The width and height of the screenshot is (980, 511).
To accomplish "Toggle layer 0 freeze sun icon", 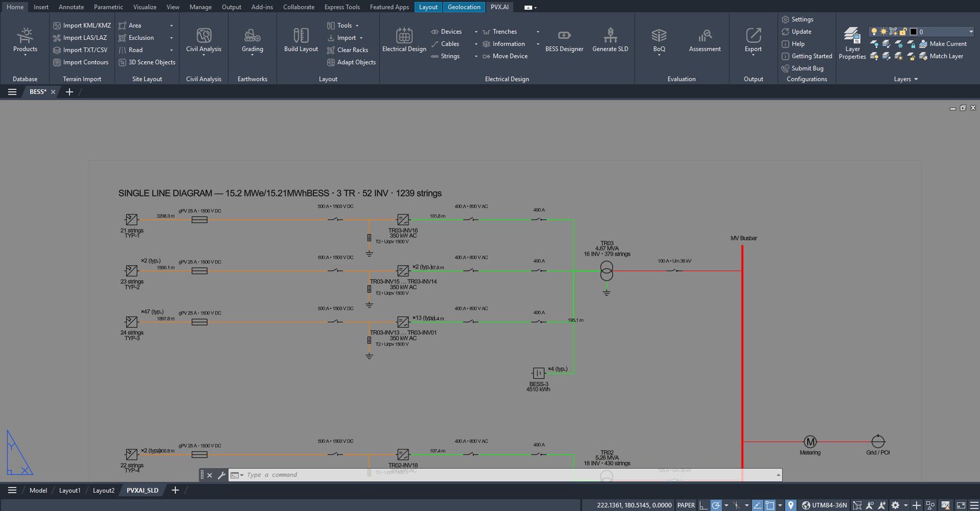I will tap(883, 31).
